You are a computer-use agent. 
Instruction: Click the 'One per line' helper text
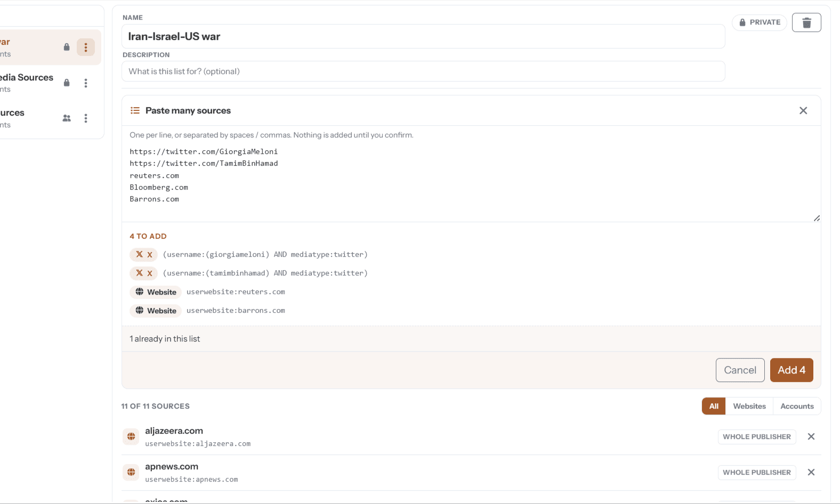(271, 135)
